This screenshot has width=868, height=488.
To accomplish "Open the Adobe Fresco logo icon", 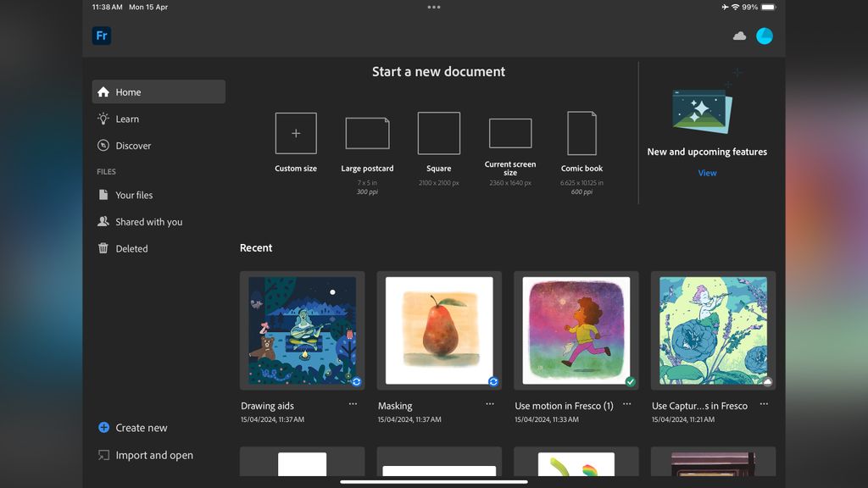I will pyautogui.click(x=101, y=36).
